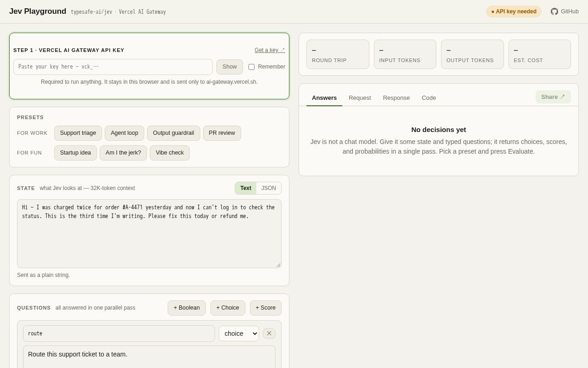Viewport: 588px width, 368px height.
Task: Load the Vibe check preset
Action: pyautogui.click(x=170, y=153)
